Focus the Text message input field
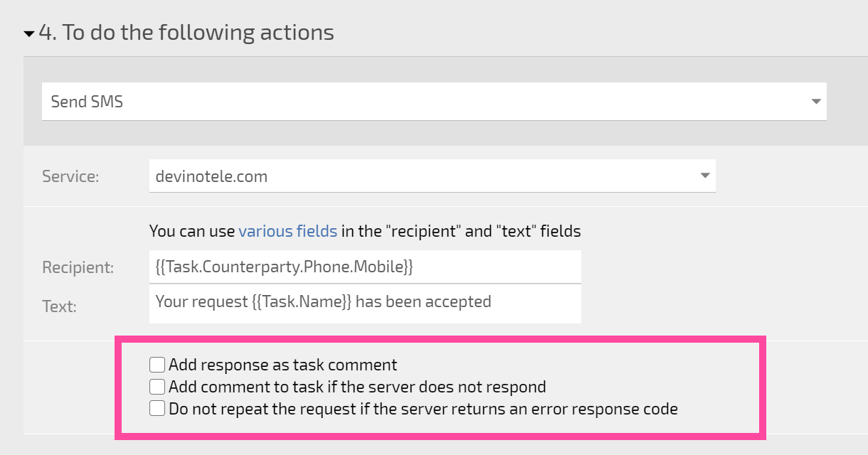 click(365, 304)
